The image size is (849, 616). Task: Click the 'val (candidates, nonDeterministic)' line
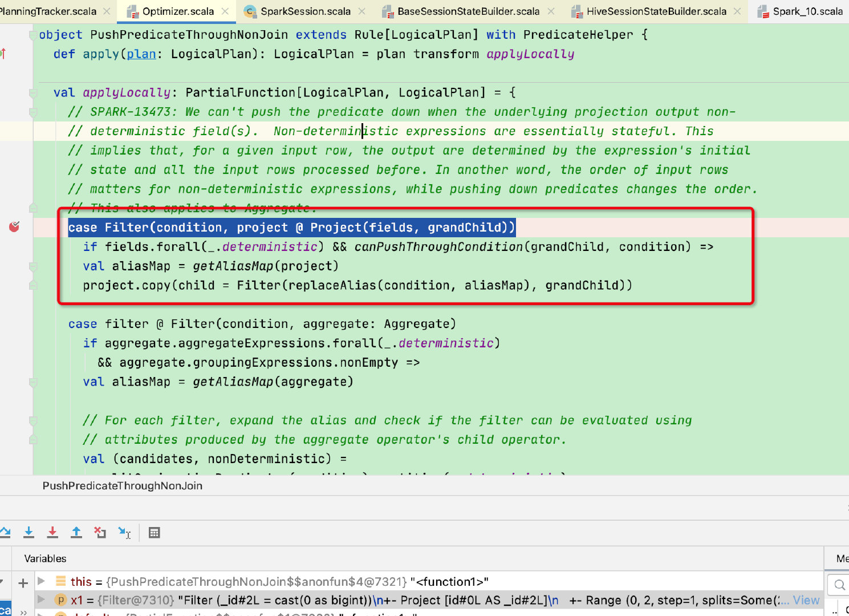215,459
